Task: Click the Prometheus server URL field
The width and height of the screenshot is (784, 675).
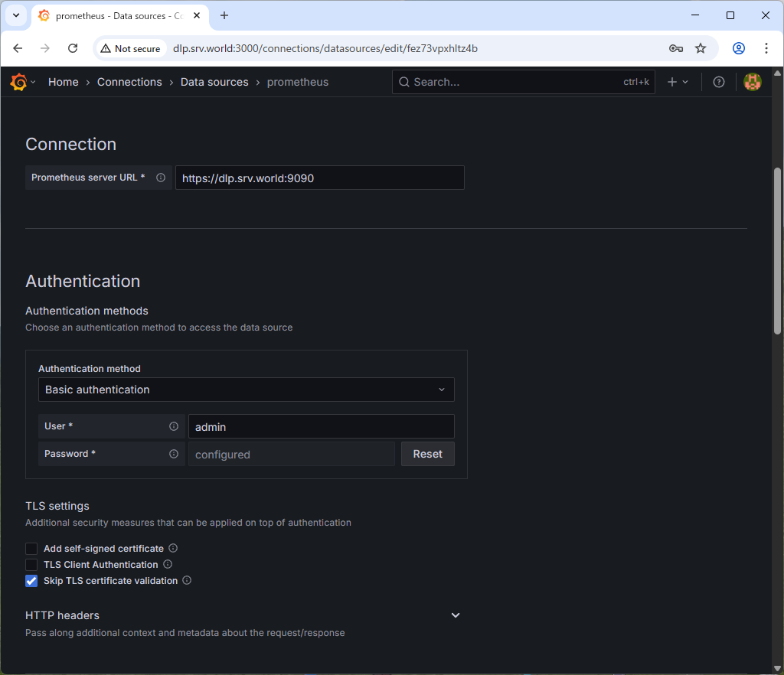Action: pos(319,178)
